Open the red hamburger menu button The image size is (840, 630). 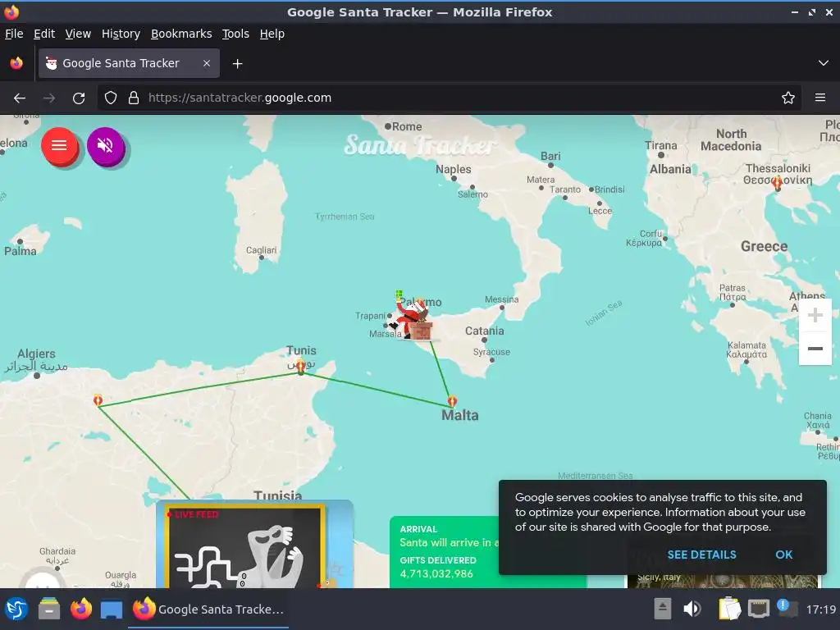pyautogui.click(x=59, y=146)
